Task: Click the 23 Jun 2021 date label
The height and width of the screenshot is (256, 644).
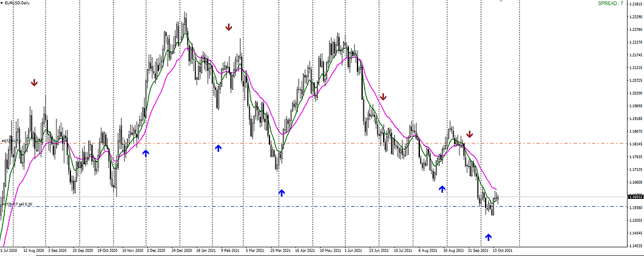Action: click(379, 249)
